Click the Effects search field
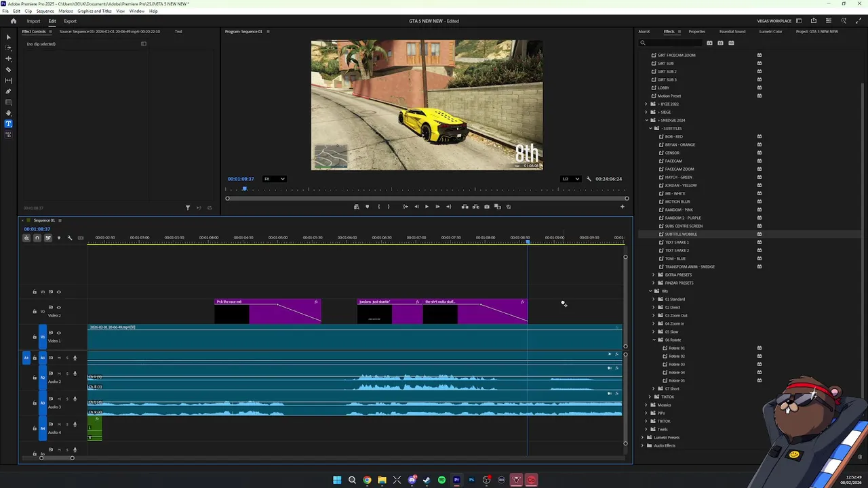This screenshot has height=488, width=868. click(672, 43)
